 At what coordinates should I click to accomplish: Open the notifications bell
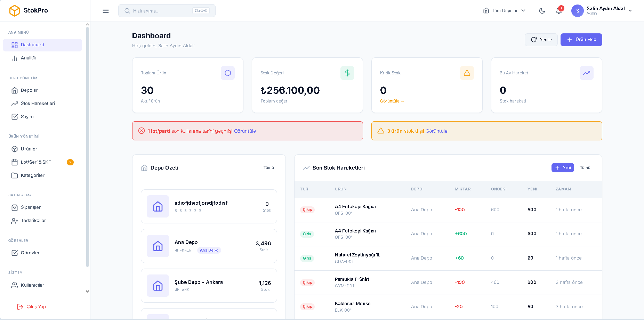point(559,11)
